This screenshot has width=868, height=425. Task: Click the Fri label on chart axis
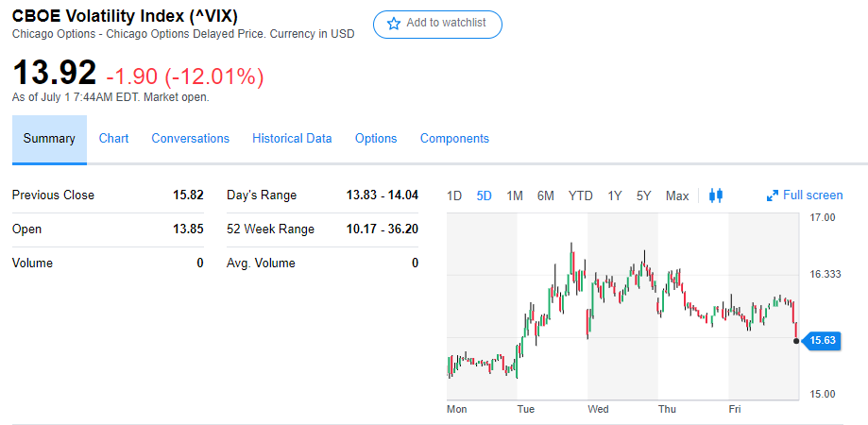[735, 410]
